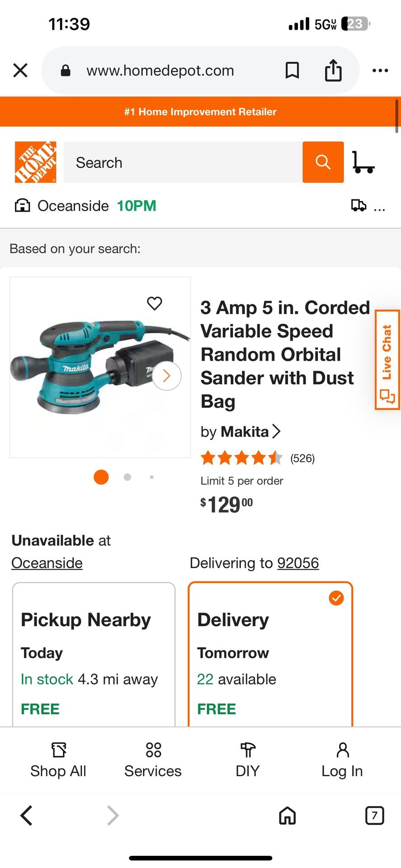
Task: Open the shopping cart icon
Action: [364, 162]
